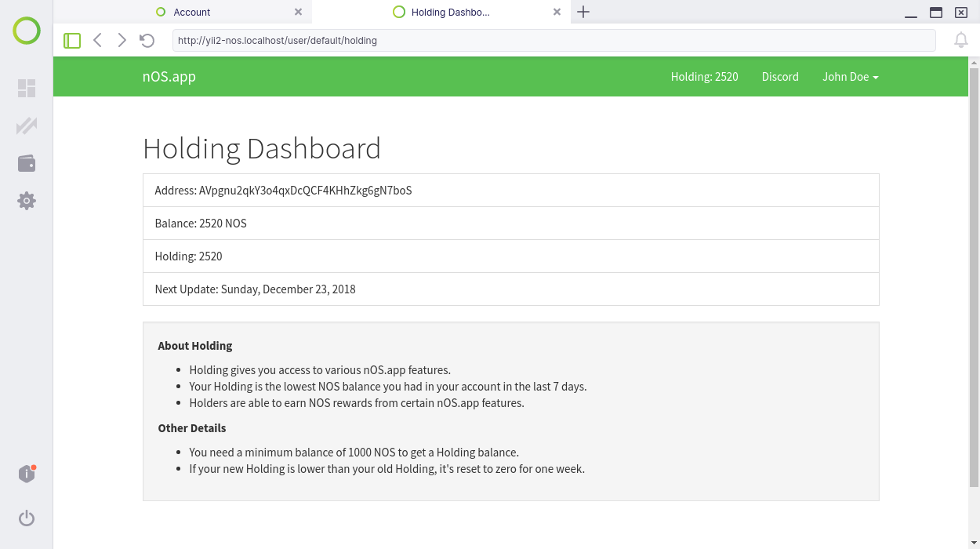Close the Holding Dashboard tab
This screenshot has height=549, width=980.
[x=557, y=12]
